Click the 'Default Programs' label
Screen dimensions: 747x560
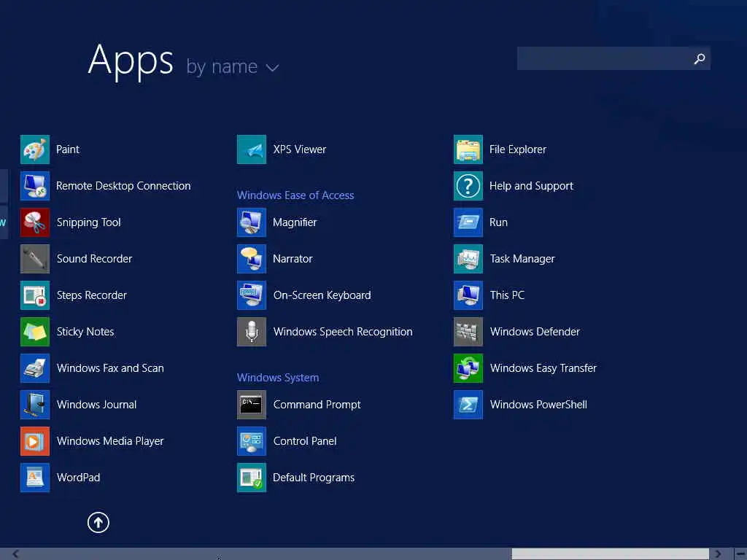point(314,478)
